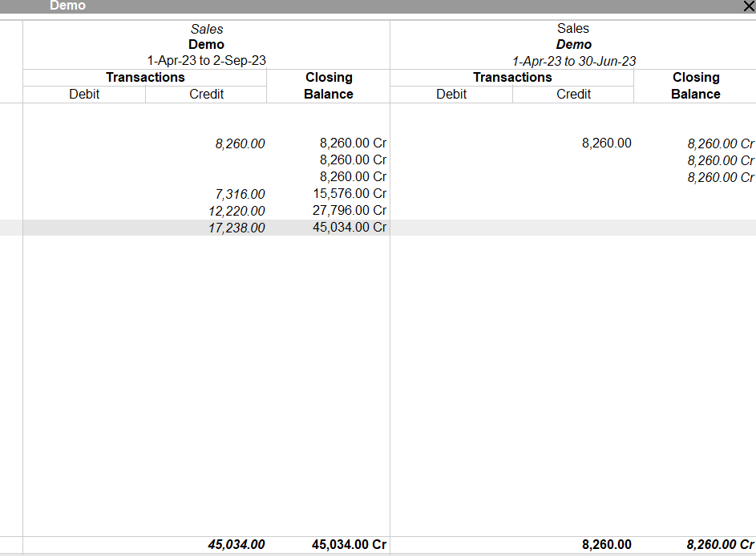Click the Transactions header of the right report

[x=512, y=77]
